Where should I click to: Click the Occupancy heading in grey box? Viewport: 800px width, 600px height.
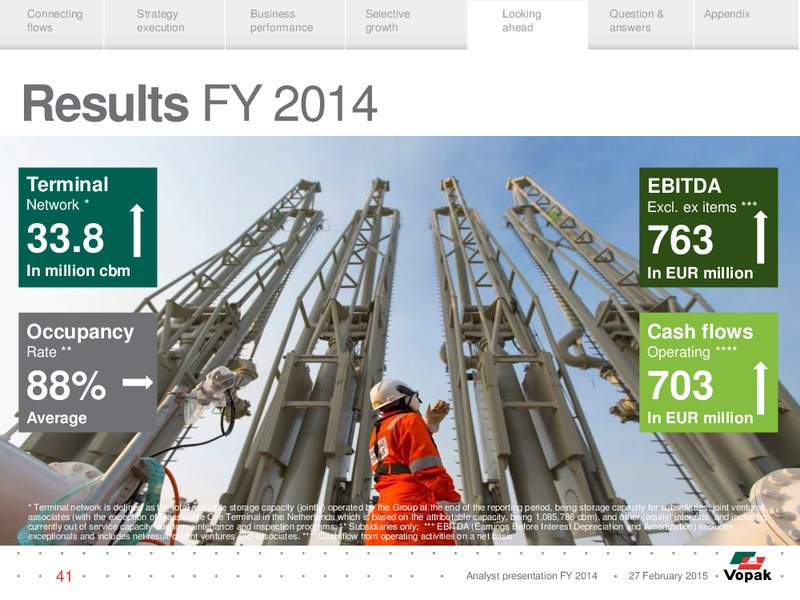tap(80, 332)
